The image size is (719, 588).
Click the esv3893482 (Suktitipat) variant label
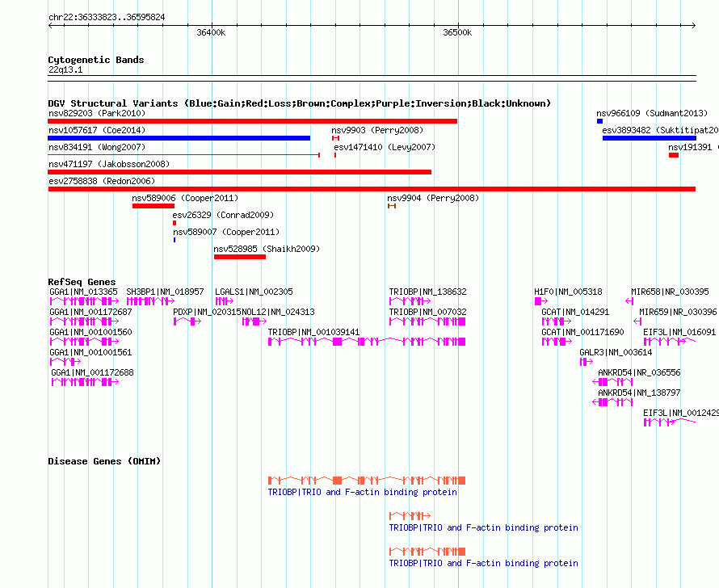(x=660, y=130)
